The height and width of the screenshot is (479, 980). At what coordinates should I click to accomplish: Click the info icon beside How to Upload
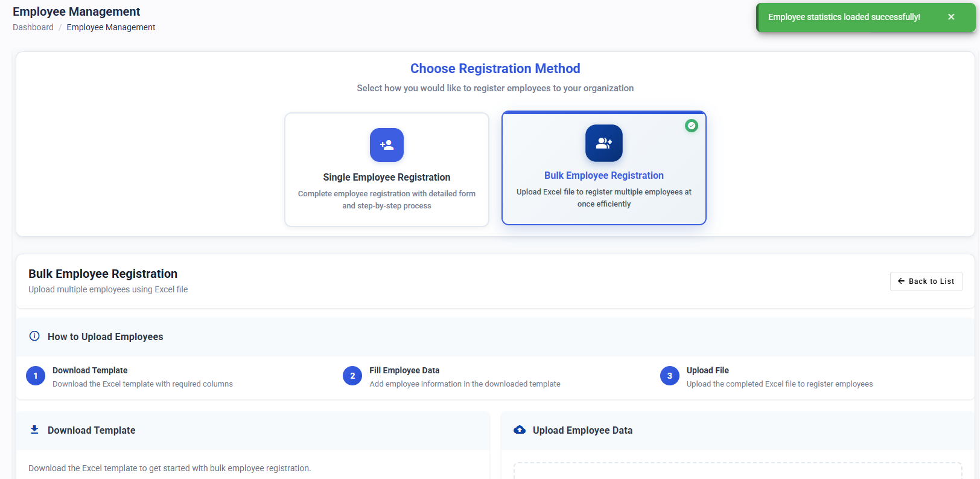[x=34, y=336]
